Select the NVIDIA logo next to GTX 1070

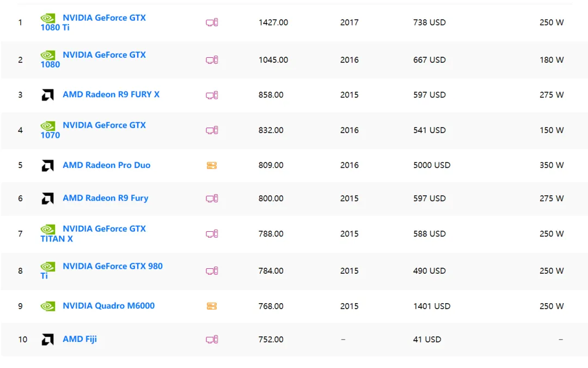pyautogui.click(x=47, y=125)
